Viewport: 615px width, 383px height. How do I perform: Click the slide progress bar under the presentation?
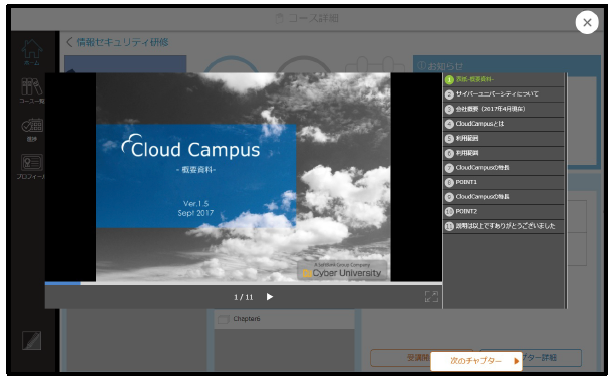tap(243, 283)
